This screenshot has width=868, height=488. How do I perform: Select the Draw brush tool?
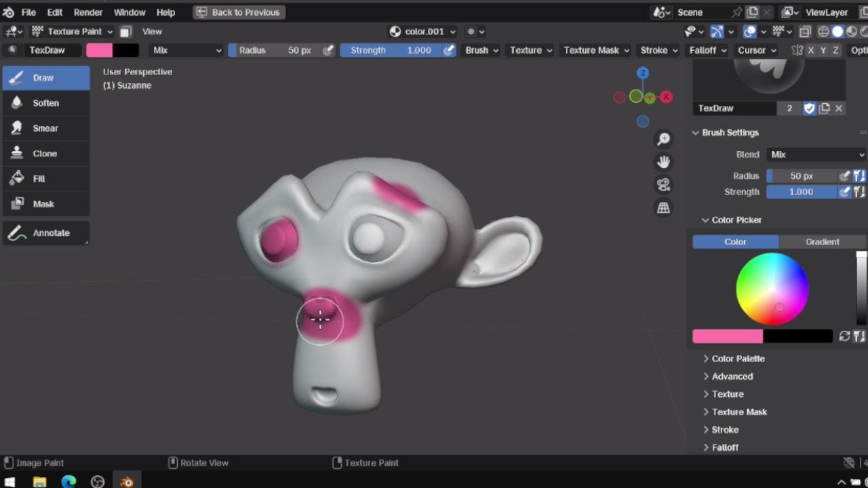click(x=46, y=78)
